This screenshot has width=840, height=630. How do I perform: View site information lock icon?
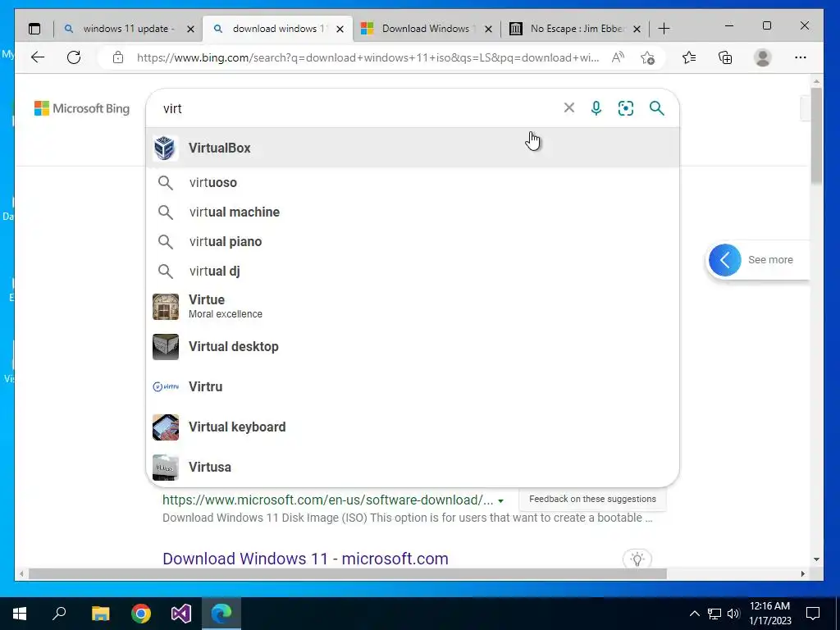118,57
